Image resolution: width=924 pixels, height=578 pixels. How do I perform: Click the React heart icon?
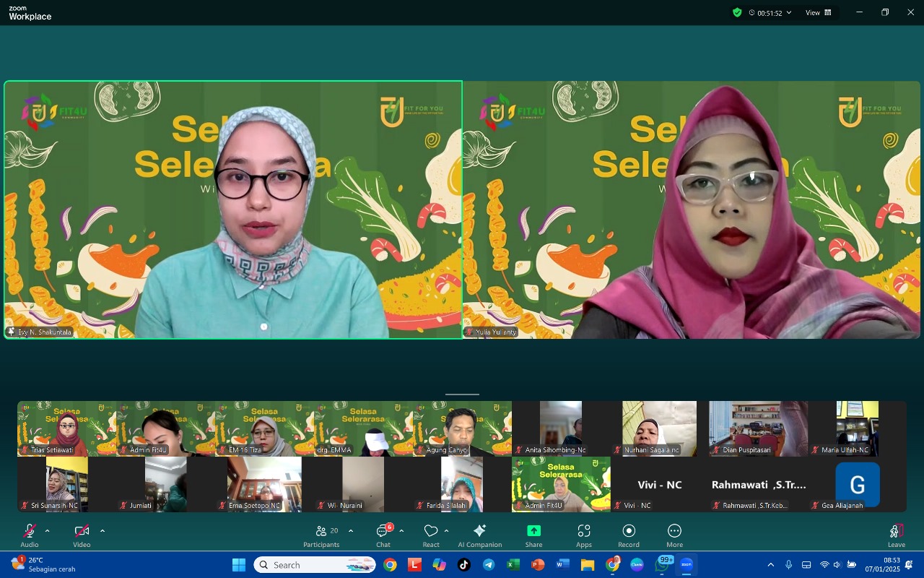click(431, 532)
